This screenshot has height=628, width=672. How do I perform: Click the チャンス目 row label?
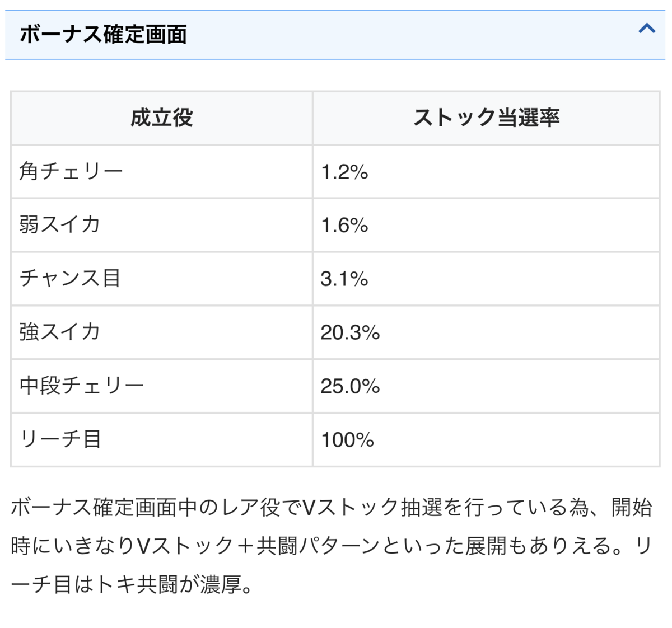[71, 278]
